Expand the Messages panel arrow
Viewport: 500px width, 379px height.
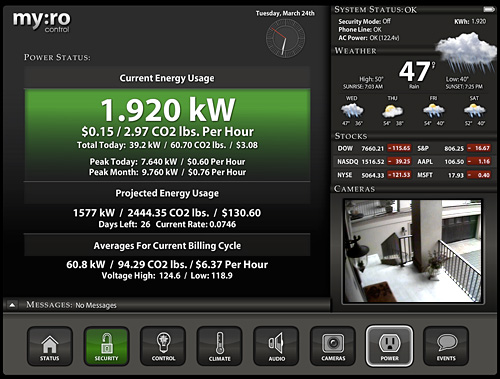tap(12, 305)
